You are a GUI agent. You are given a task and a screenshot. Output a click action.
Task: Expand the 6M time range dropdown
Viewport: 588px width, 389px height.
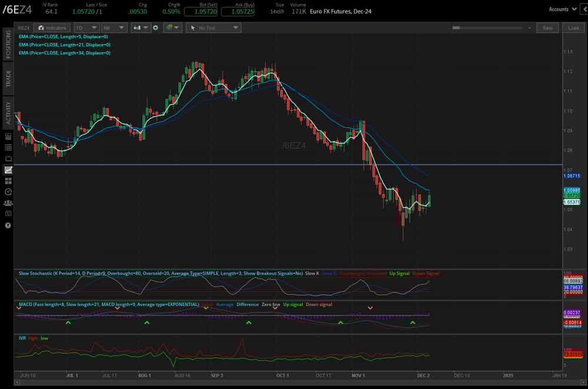pos(114,27)
